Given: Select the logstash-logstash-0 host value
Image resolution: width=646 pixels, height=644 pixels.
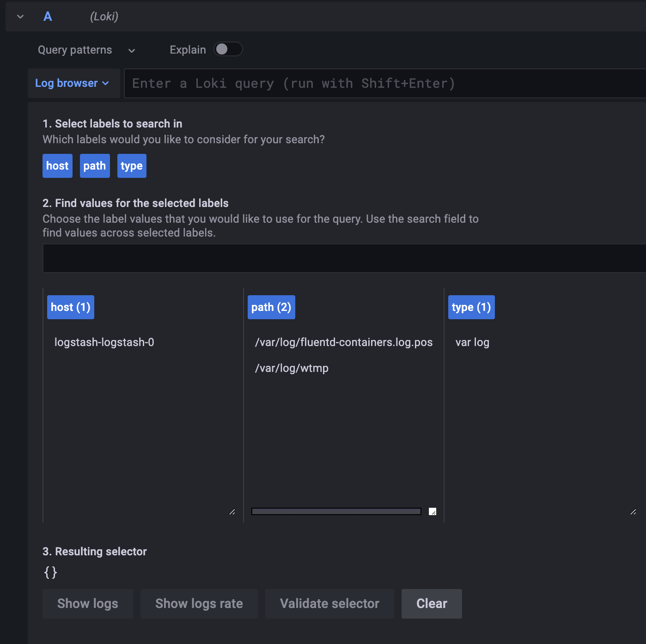Looking at the screenshot, I should click(104, 342).
